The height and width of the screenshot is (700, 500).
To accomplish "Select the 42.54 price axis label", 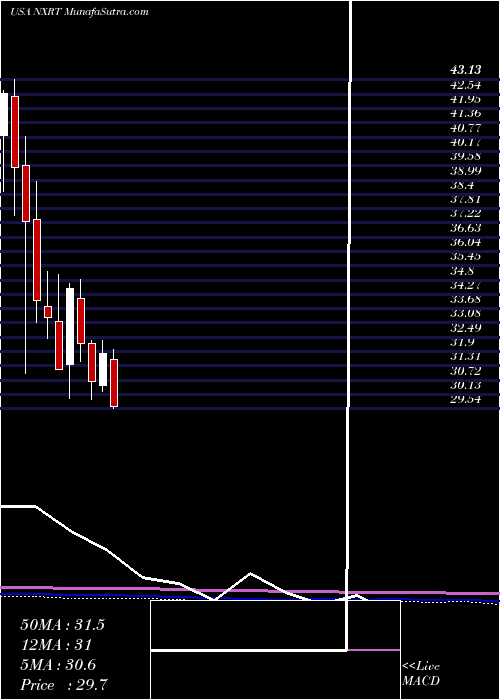I will 466,84.
